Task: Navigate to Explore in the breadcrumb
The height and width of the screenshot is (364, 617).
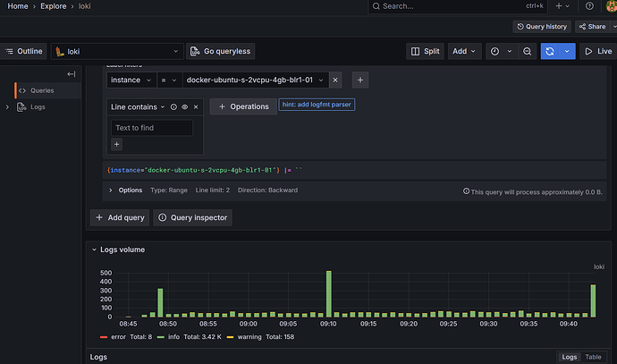Action: point(53,6)
